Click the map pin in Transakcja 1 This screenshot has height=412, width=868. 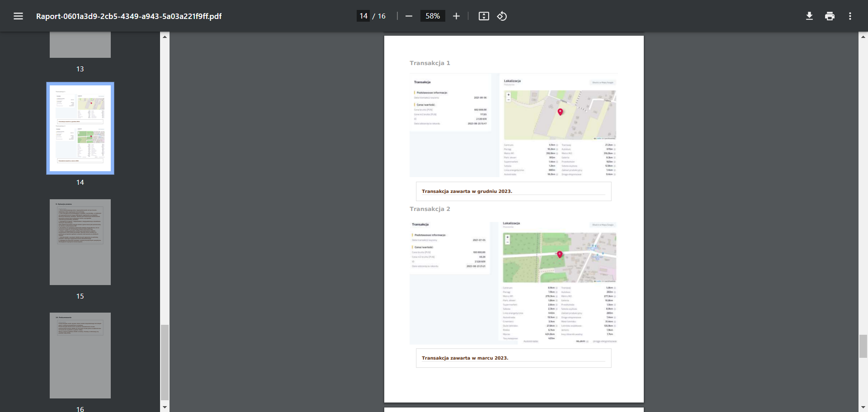point(560,112)
